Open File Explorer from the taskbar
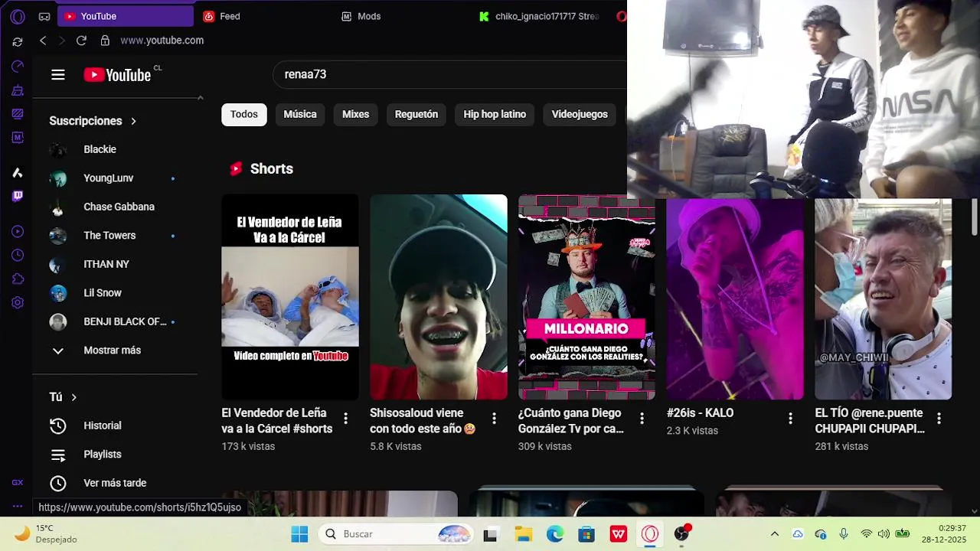 pyautogui.click(x=523, y=534)
